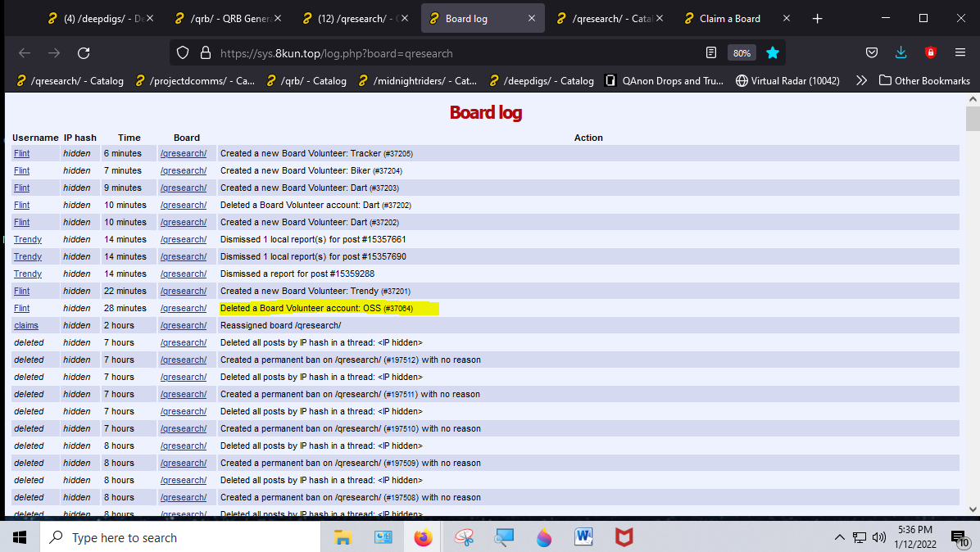980x552 pixels.
Task: Open Microsoft Word from the taskbar
Action: coord(583,537)
